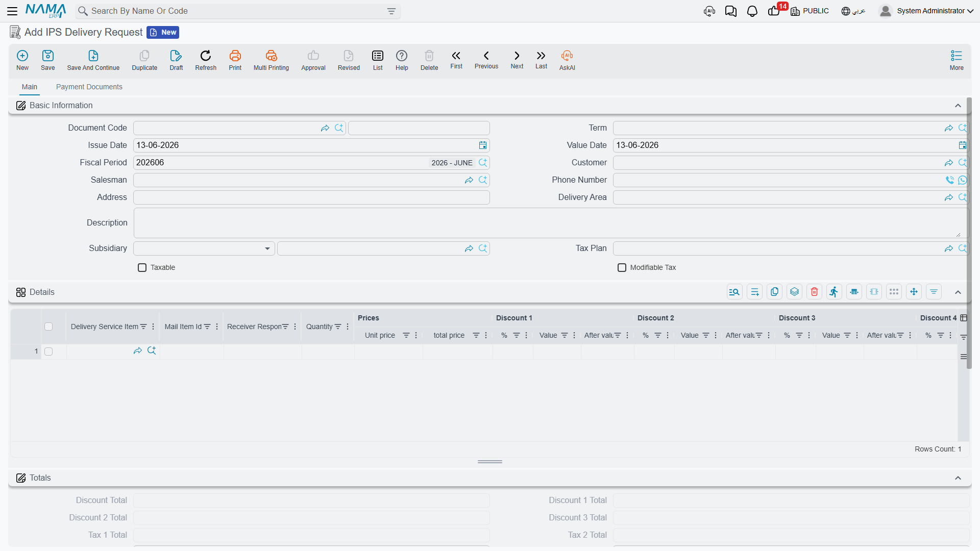
Task: Collapse the Details section
Action: point(958,292)
